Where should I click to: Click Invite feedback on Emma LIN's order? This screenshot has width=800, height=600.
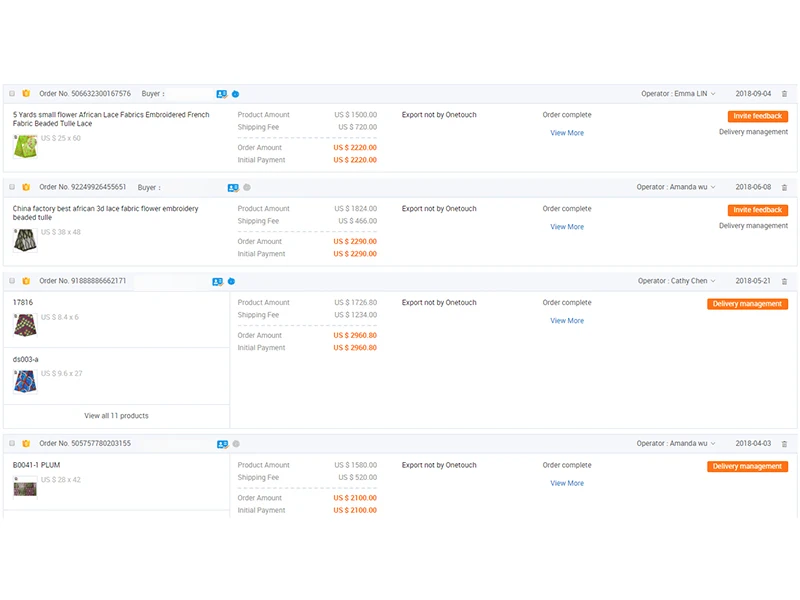pos(757,116)
